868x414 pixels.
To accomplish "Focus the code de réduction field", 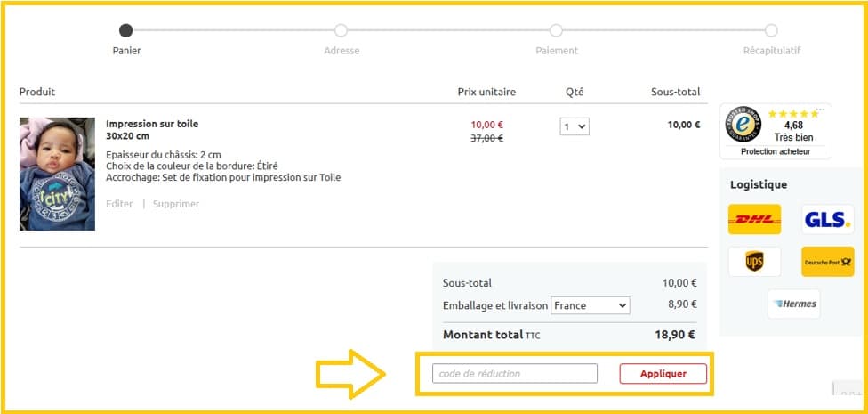I will pyautogui.click(x=515, y=374).
